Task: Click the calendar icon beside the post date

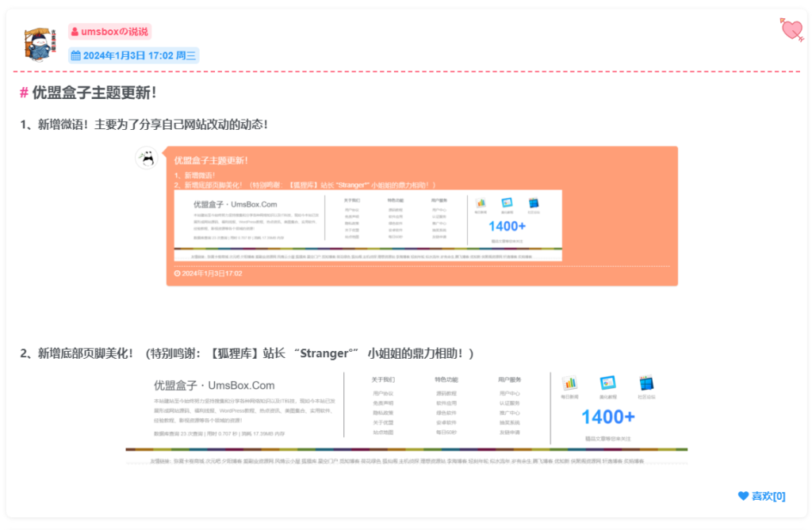Action: [75, 56]
